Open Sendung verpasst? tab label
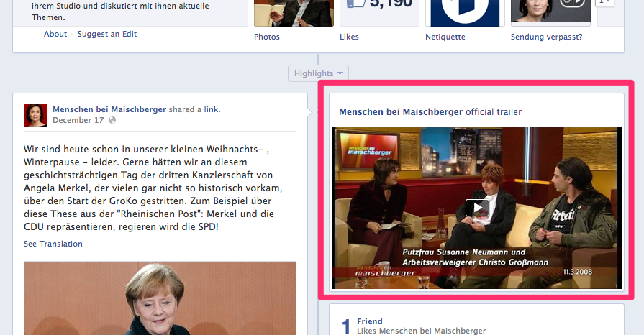Screen dimensions: 644x335 click(546, 37)
